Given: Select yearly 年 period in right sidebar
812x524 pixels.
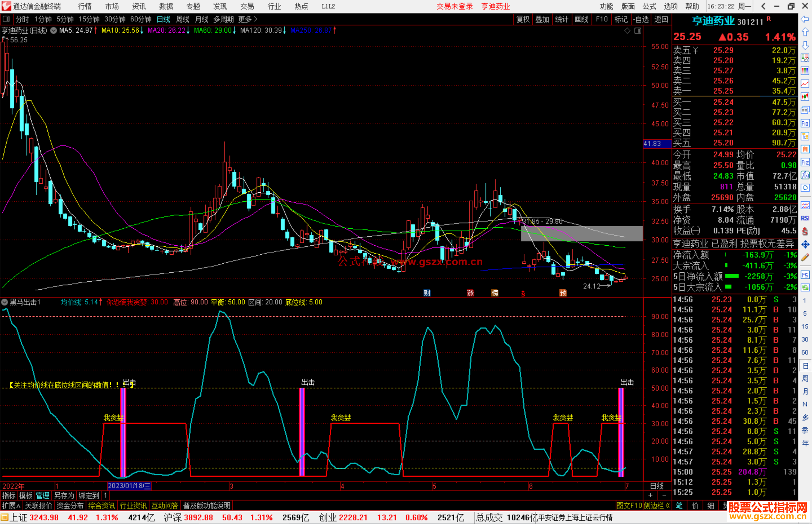Looking at the screenshot, I should (x=805, y=443).
